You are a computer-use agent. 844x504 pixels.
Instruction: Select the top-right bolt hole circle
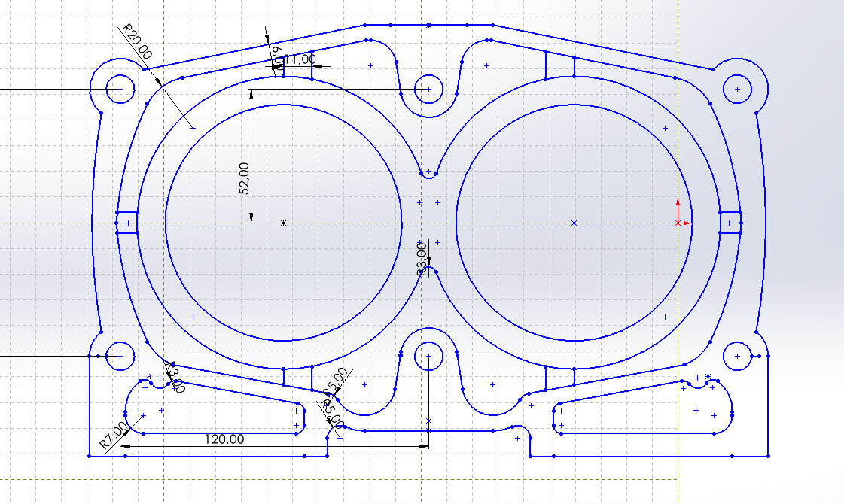point(737,90)
